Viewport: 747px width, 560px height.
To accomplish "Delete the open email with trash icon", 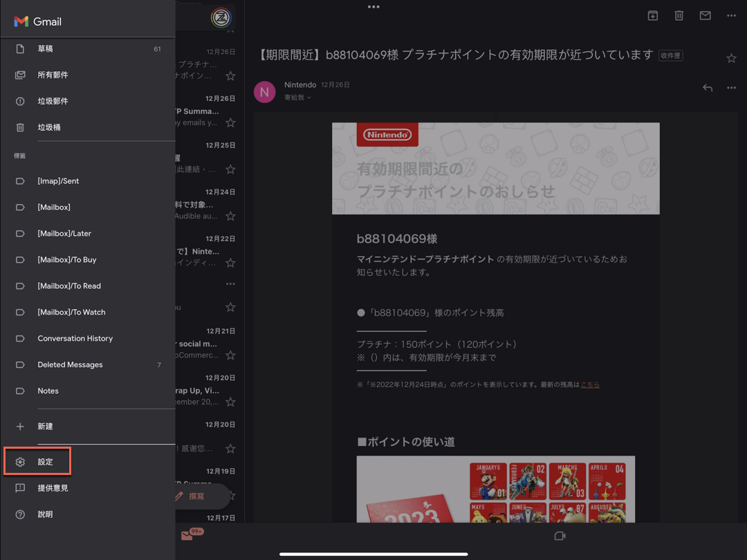I will [679, 16].
